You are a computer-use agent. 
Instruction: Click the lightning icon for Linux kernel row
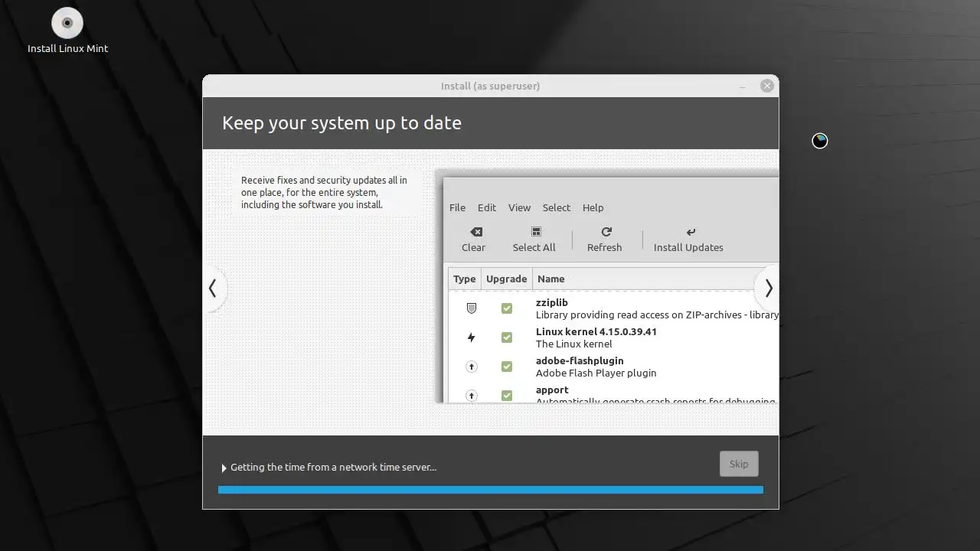[x=472, y=337]
